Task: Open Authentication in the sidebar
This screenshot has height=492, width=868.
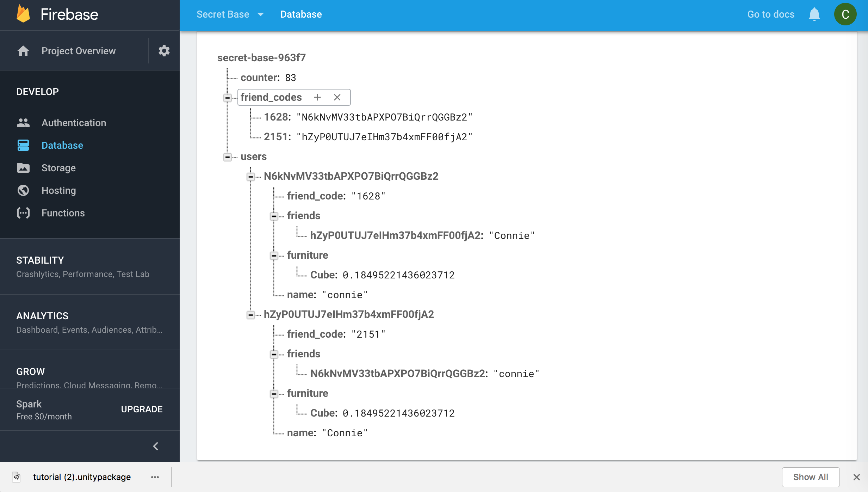Action: click(x=74, y=123)
